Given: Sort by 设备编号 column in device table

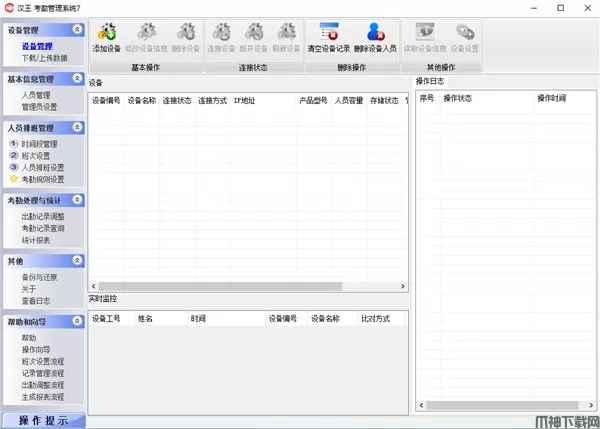Looking at the screenshot, I should (x=106, y=101).
